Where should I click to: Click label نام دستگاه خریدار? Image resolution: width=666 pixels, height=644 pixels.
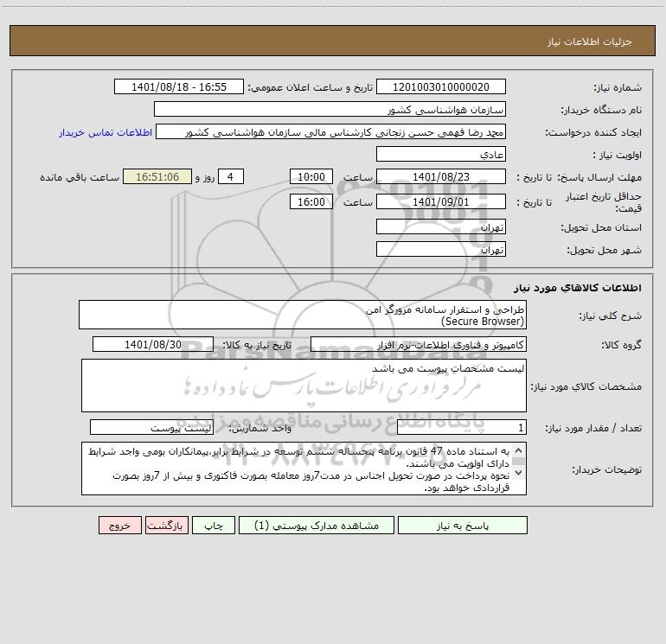pyautogui.click(x=601, y=110)
